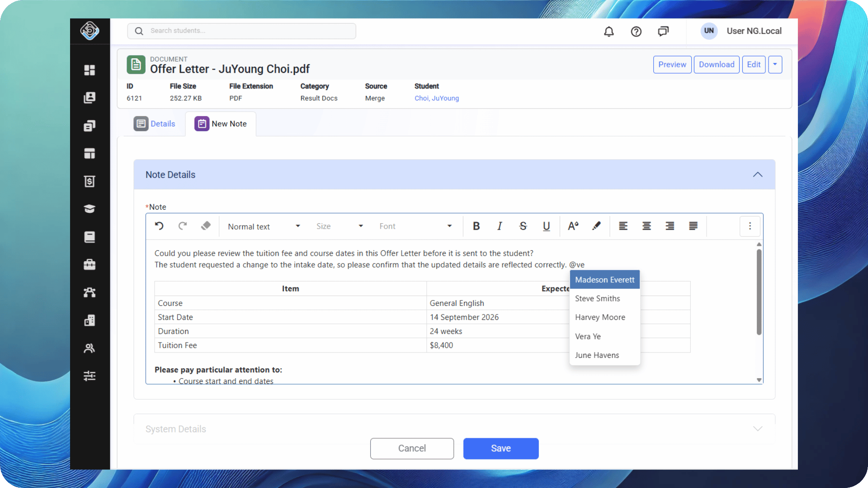This screenshot has height=488, width=868.
Task: Open the layout table icon in sidebar
Action: point(90,154)
